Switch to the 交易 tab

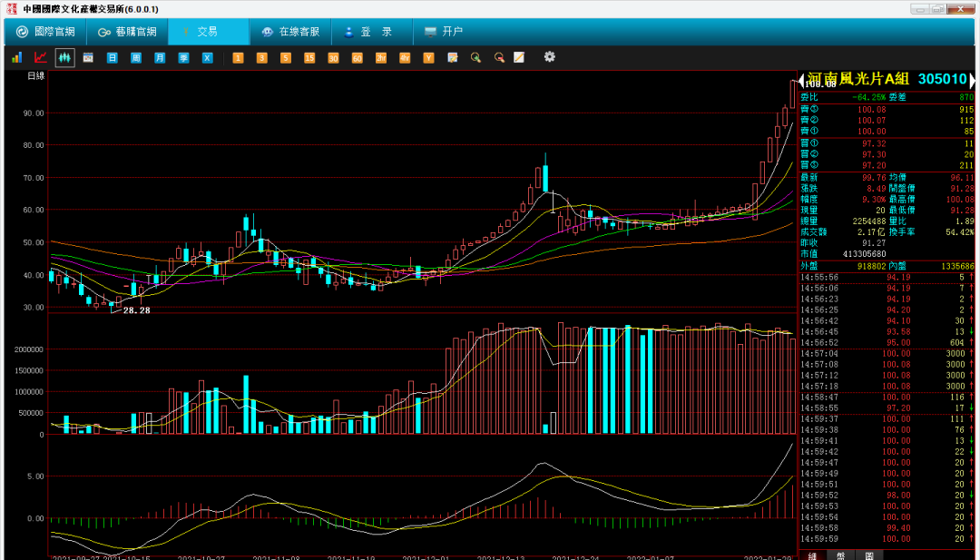tap(208, 32)
